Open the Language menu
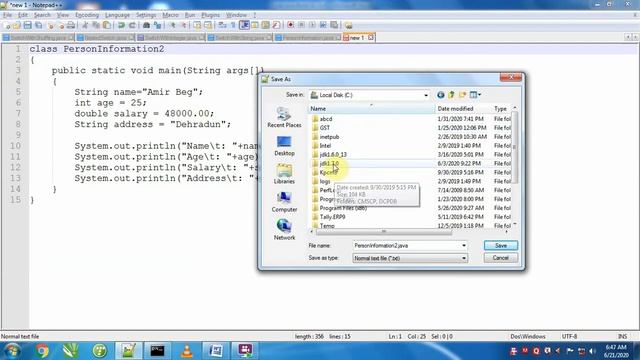Image resolution: width=640 pixels, height=360 pixels. (x=117, y=15)
